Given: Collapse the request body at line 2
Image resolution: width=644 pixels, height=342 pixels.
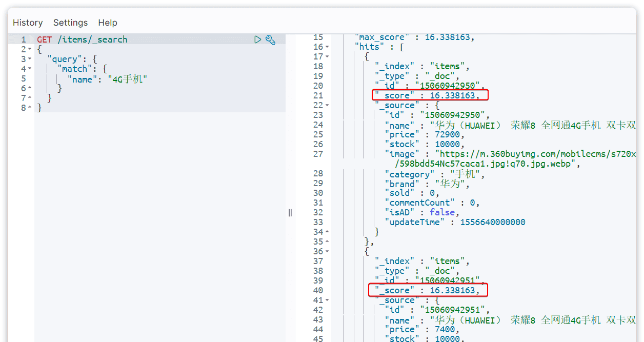Looking at the screenshot, I should 30,50.
